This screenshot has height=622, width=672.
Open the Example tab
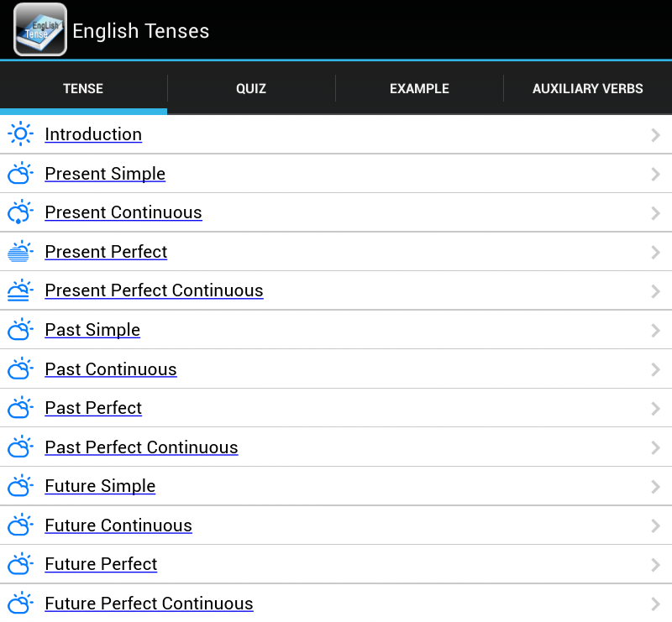tap(419, 88)
